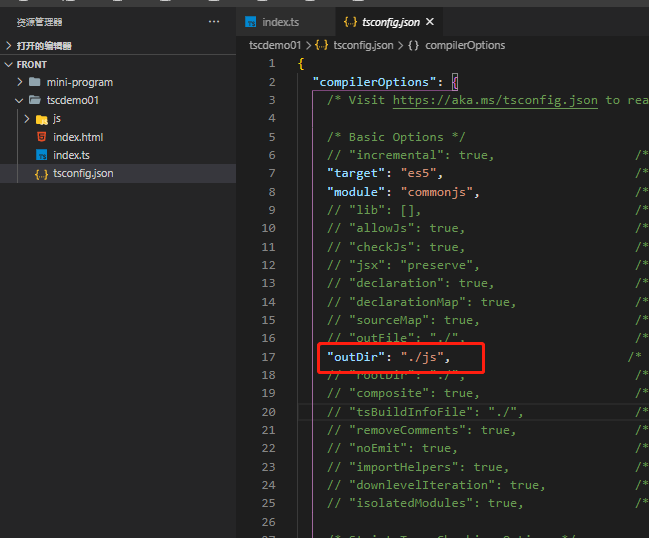Click the mini-program folder icon
The image size is (649, 538).
tap(35, 82)
